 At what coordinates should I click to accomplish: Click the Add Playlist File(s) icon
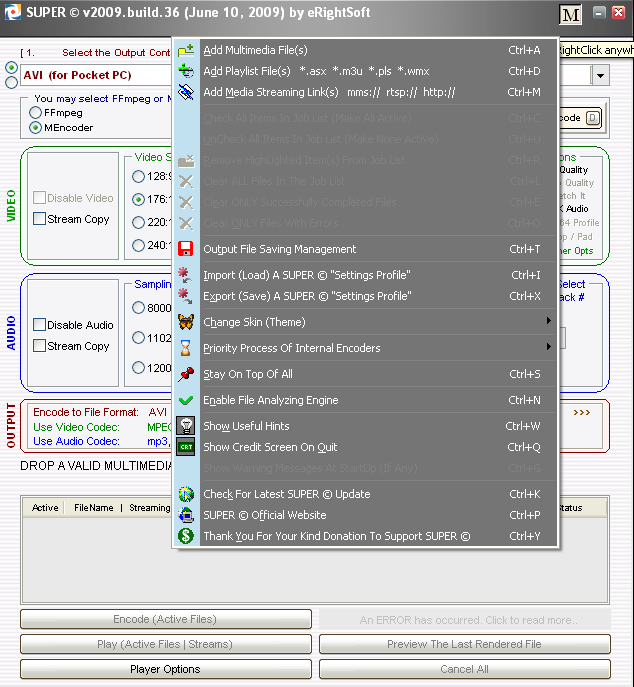186,71
